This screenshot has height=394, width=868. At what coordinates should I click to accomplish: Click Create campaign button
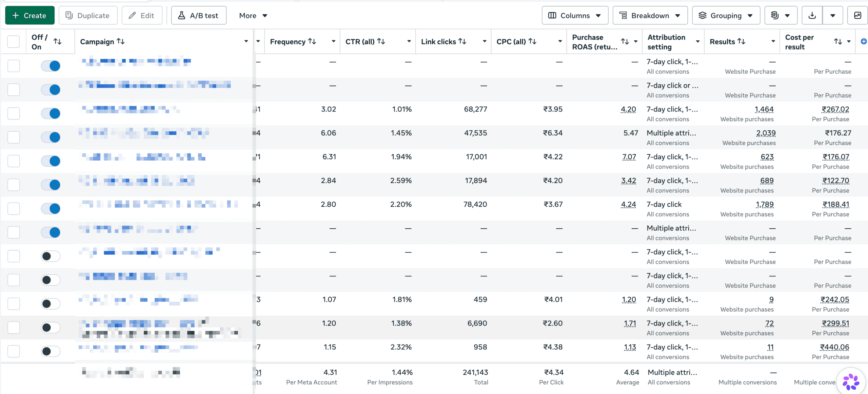click(x=29, y=16)
